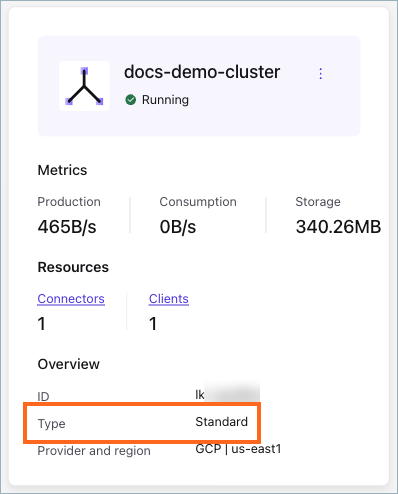Click the Metrics section heading
This screenshot has width=398, height=494.
pos(62,170)
